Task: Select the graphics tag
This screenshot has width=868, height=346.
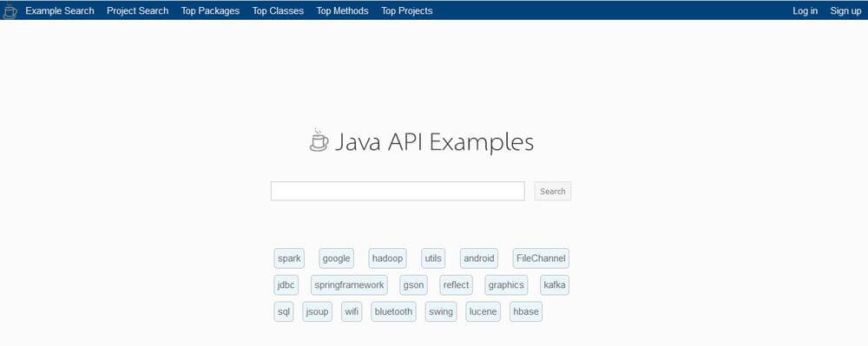Action: coord(506,285)
